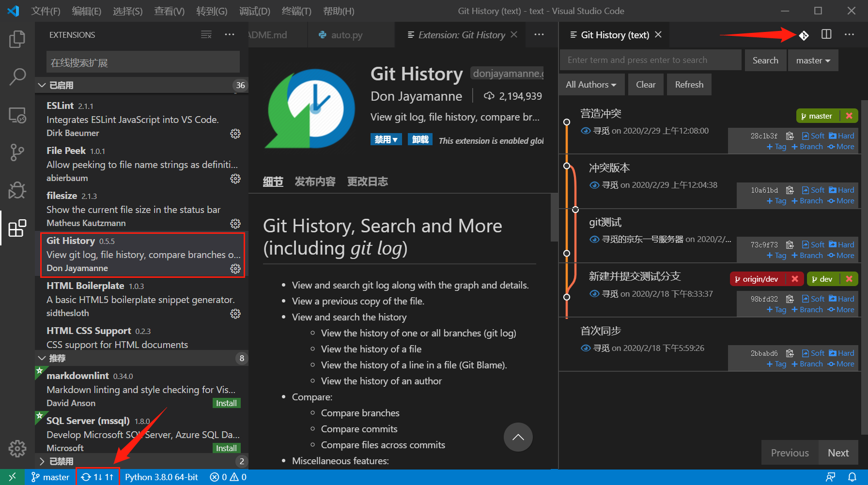
Task: Click the extension details page scrollbar
Action: click(554, 218)
